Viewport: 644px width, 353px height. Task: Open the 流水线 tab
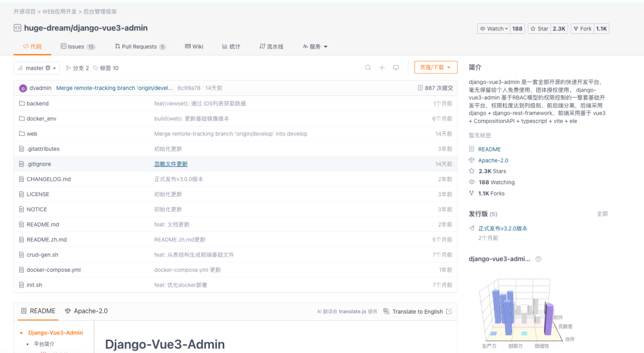tap(271, 47)
